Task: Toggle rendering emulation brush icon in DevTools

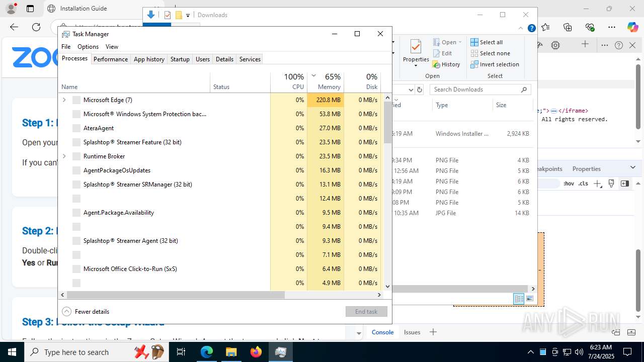Action: (x=611, y=184)
